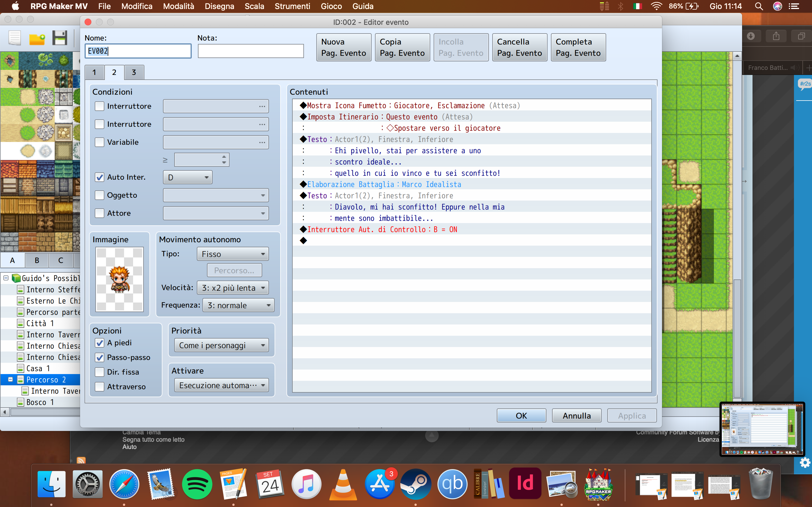This screenshot has width=812, height=507.
Task: Open the Strumenti menu
Action: click(292, 6)
